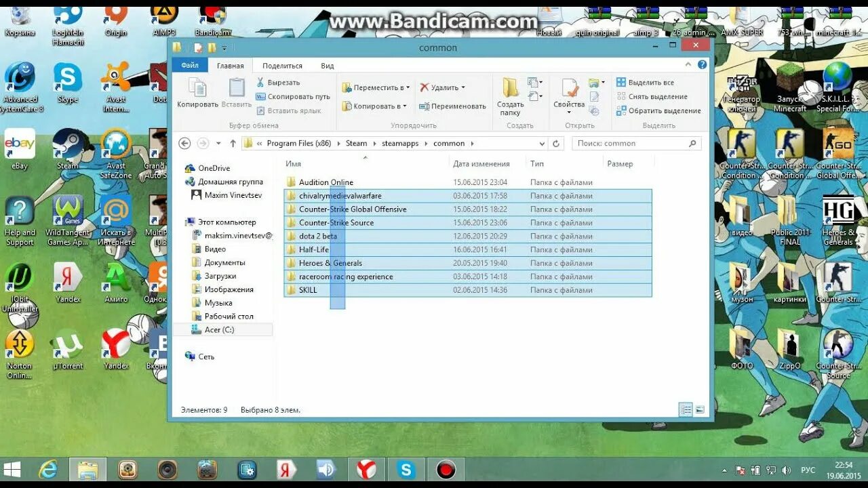Click the eBay desktop shortcut
Viewport: 868px width, 488px height.
coord(20,149)
